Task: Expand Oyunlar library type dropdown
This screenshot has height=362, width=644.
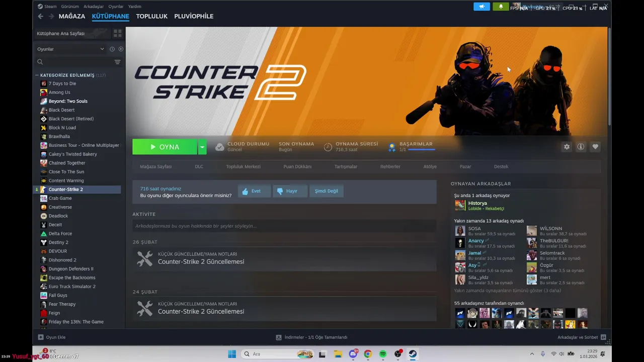Action: (70, 49)
